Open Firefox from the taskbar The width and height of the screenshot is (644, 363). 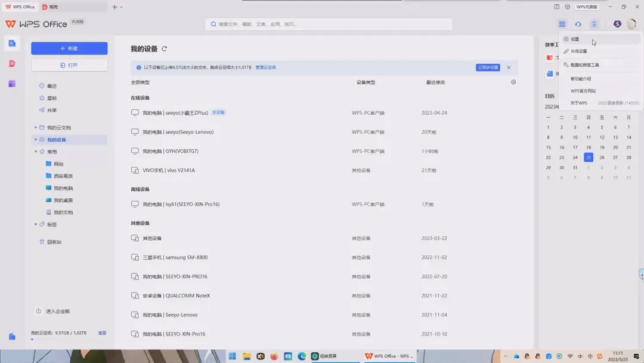coord(274,356)
